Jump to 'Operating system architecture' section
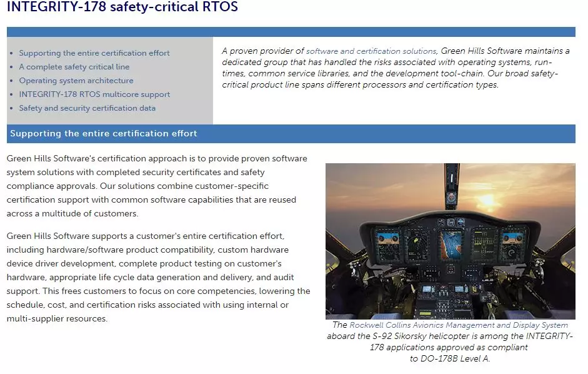The image size is (588, 374). [76, 80]
